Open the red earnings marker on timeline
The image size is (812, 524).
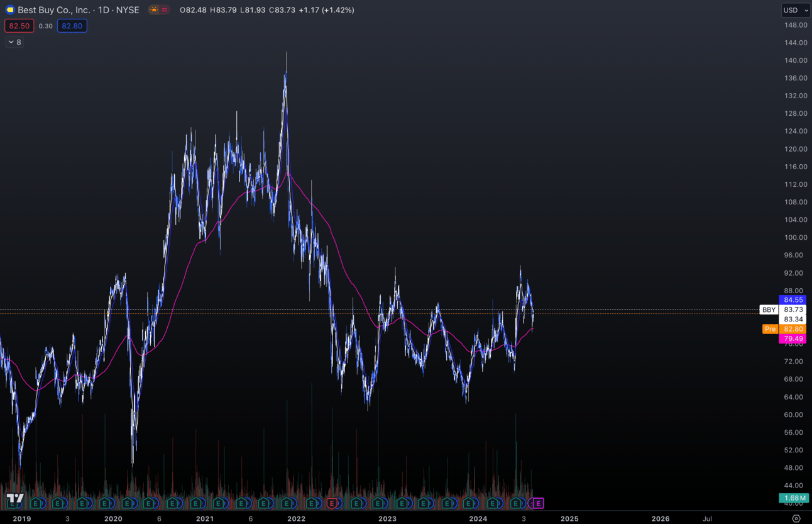tap(332, 503)
